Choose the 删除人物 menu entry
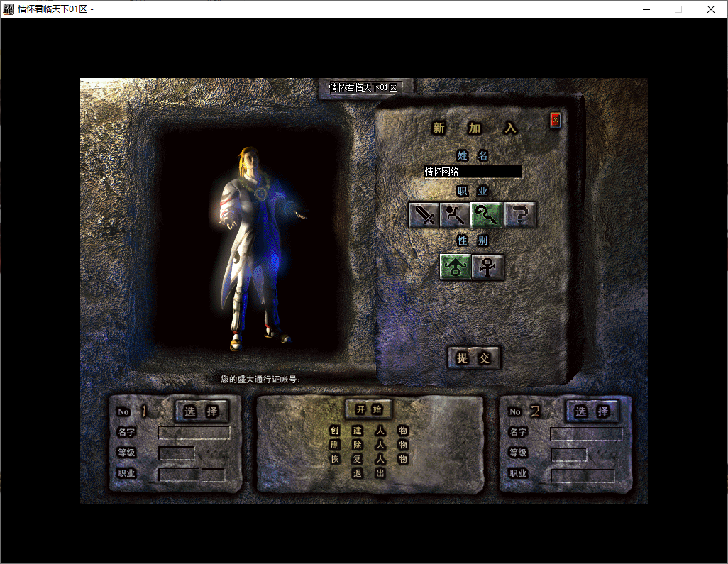Viewport: 728px width, 564px height. click(369, 445)
